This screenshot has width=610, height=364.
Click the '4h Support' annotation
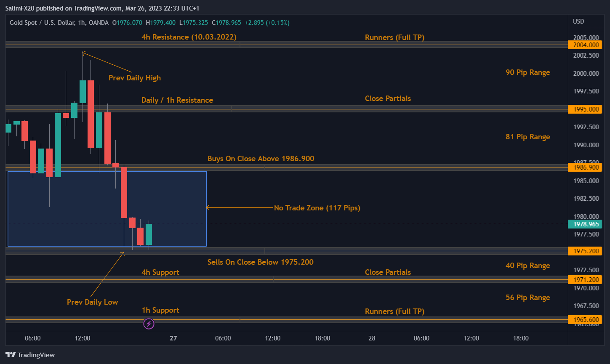[160, 273]
